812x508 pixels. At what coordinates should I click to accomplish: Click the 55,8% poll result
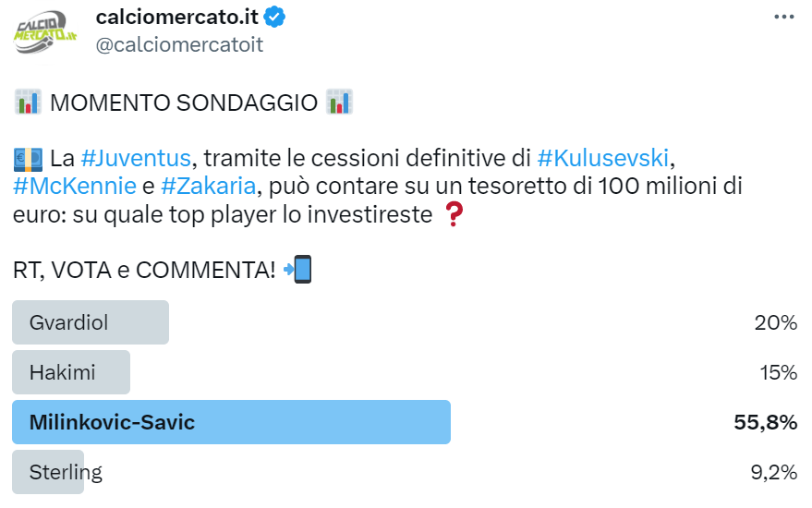click(765, 422)
